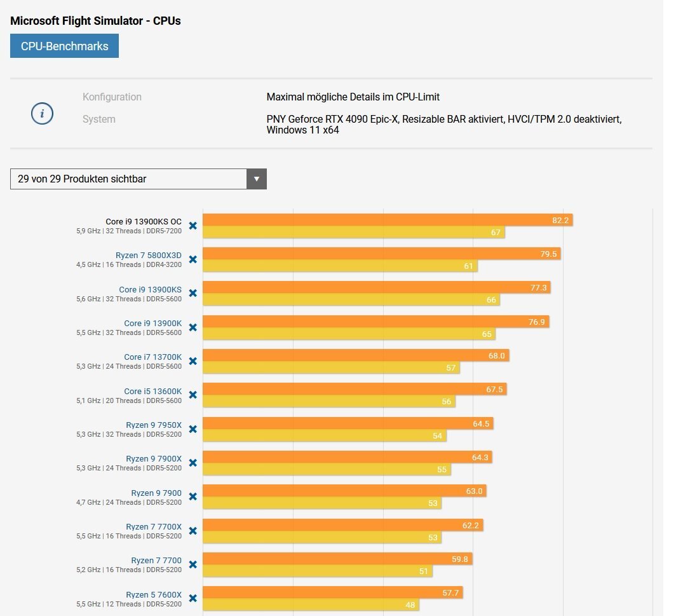Remove Core i7 13700K with its X

tap(193, 361)
